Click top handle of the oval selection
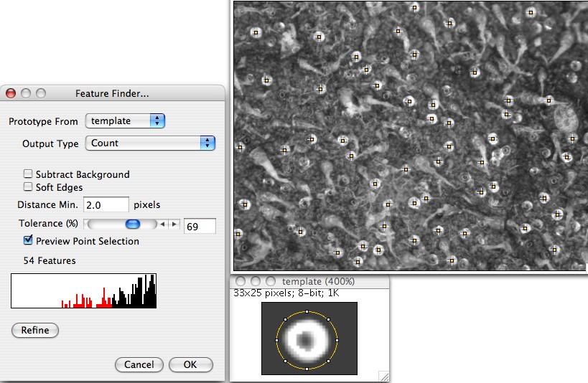The height and width of the screenshot is (383, 588). (x=307, y=312)
